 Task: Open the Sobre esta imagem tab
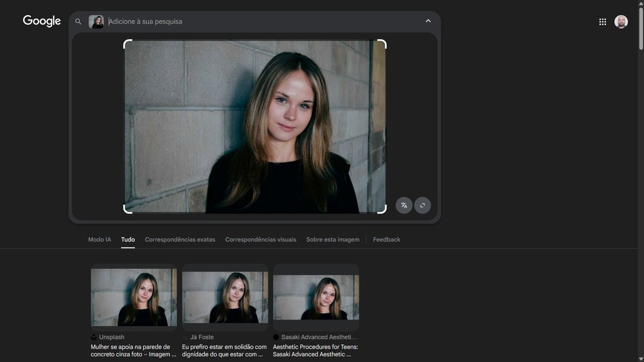point(332,240)
